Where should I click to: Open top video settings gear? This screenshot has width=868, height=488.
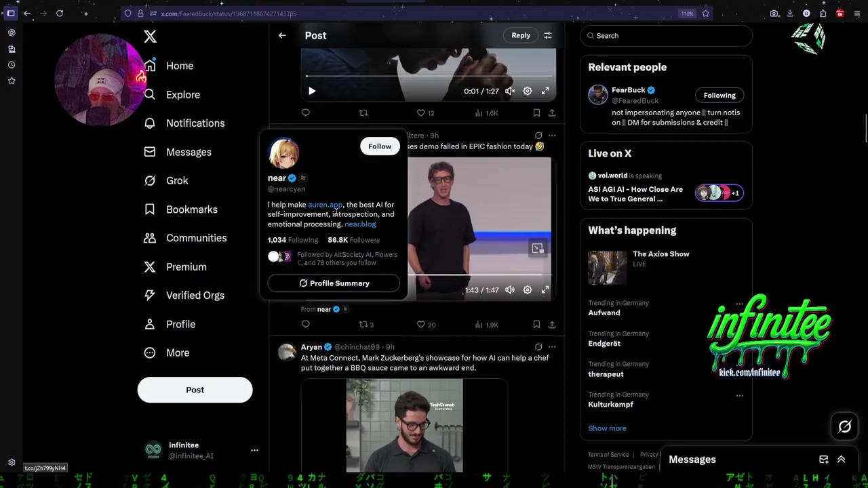coord(528,91)
